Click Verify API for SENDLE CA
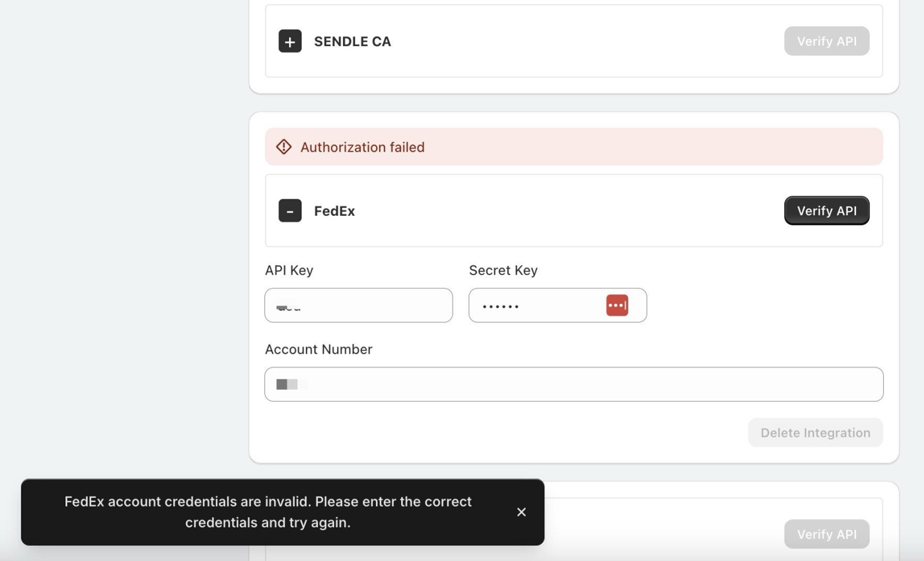924x561 pixels. [827, 41]
